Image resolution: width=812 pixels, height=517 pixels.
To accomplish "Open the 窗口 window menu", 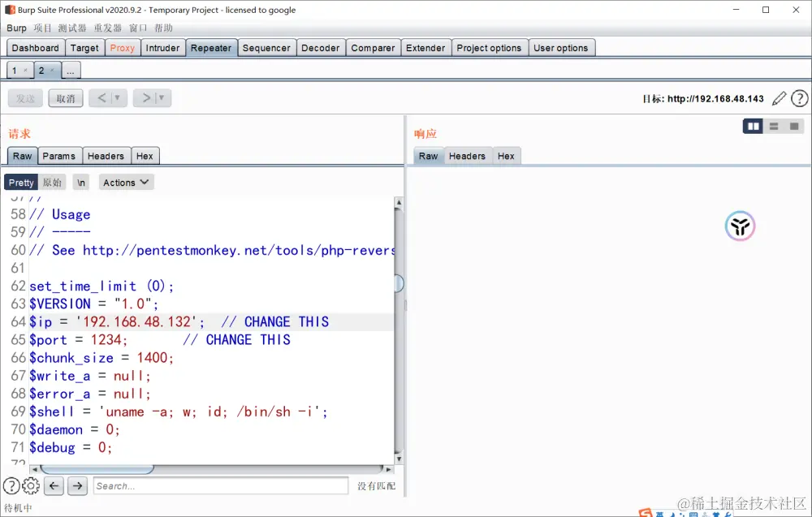I will [x=138, y=28].
